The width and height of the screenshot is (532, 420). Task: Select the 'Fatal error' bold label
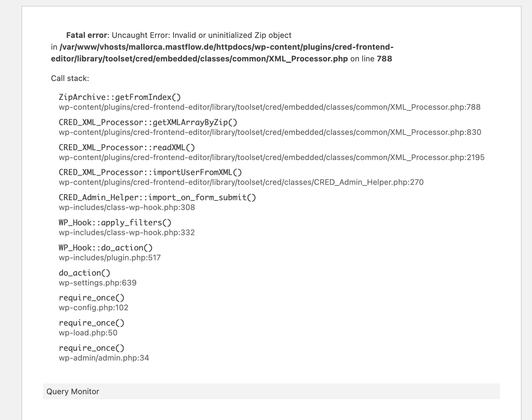point(86,35)
